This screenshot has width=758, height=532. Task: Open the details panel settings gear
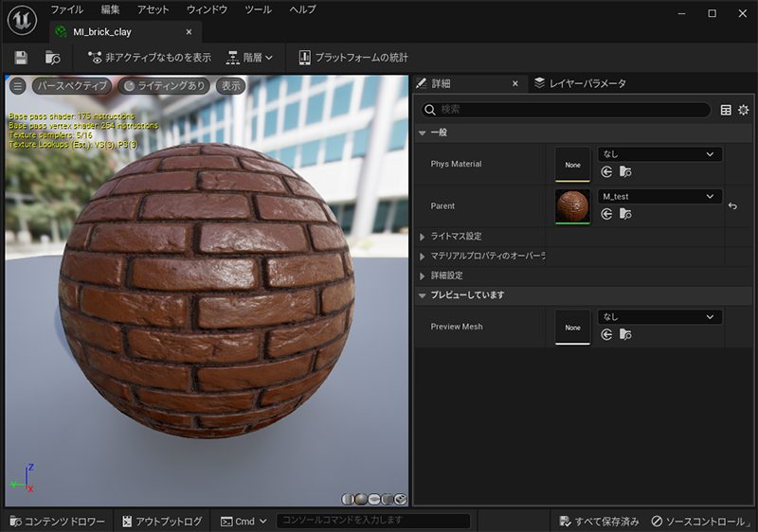pos(743,110)
